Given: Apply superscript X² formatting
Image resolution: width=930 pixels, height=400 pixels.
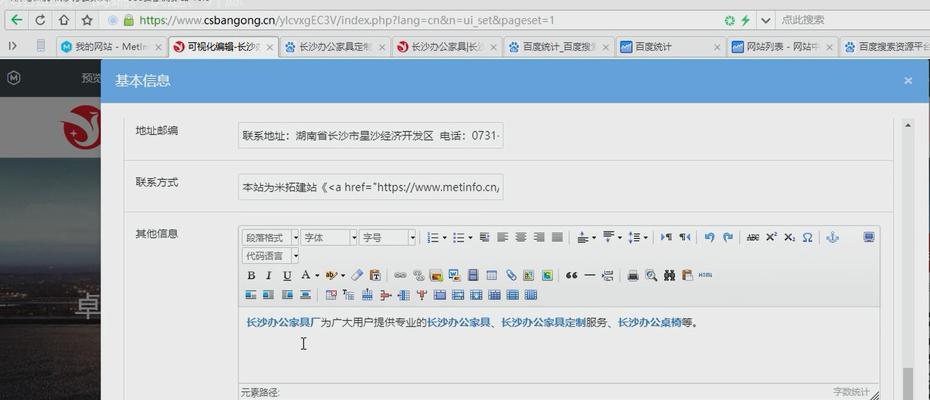Looking at the screenshot, I should coord(771,237).
